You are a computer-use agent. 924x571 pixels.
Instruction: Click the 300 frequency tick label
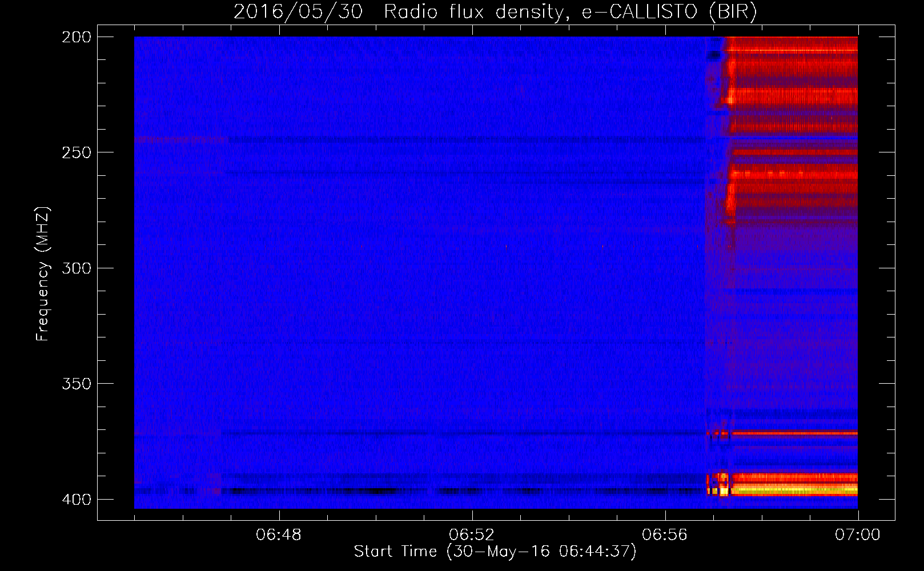(x=76, y=268)
